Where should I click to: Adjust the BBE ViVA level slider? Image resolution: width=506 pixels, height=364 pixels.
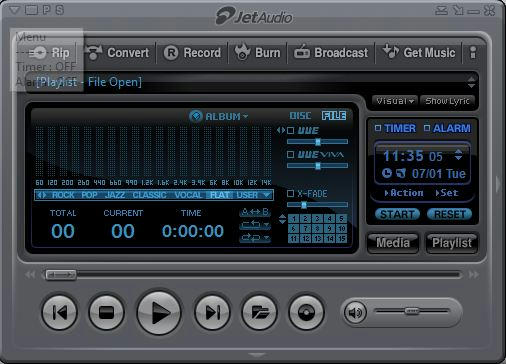click(317, 166)
